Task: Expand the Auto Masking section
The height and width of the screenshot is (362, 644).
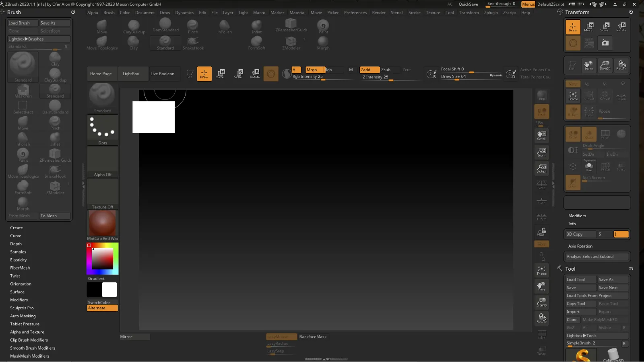Action: 23,316
